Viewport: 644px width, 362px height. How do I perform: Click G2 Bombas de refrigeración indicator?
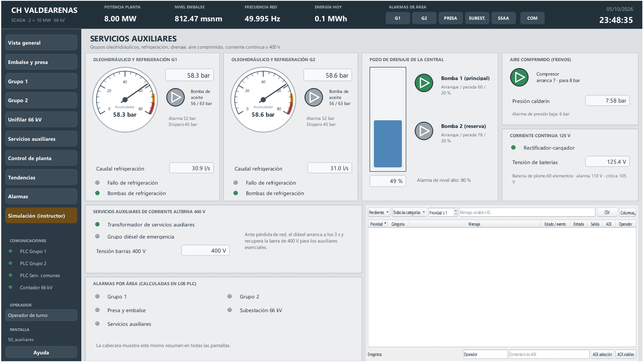[x=235, y=193]
